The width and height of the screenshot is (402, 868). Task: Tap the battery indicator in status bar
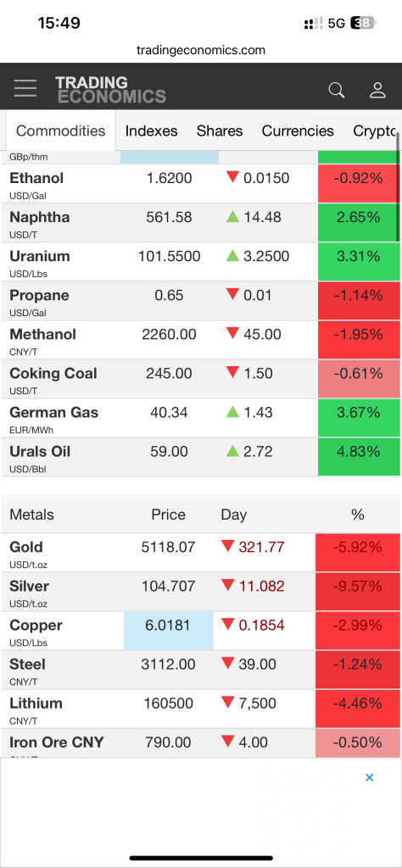coord(363,23)
